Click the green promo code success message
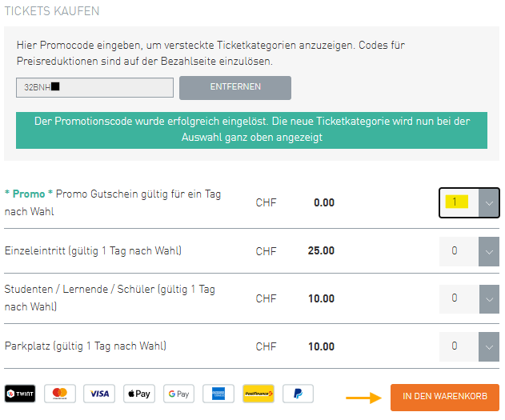The width and height of the screenshot is (505, 420). click(251, 129)
